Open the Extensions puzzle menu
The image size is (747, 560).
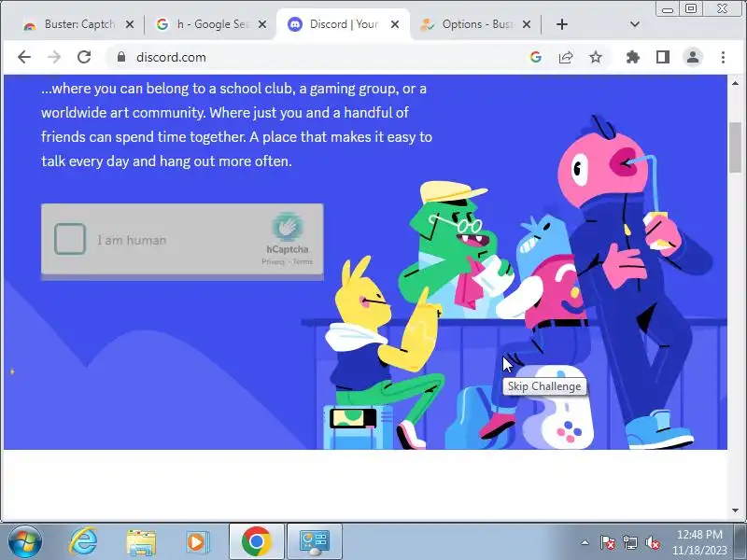[633, 57]
